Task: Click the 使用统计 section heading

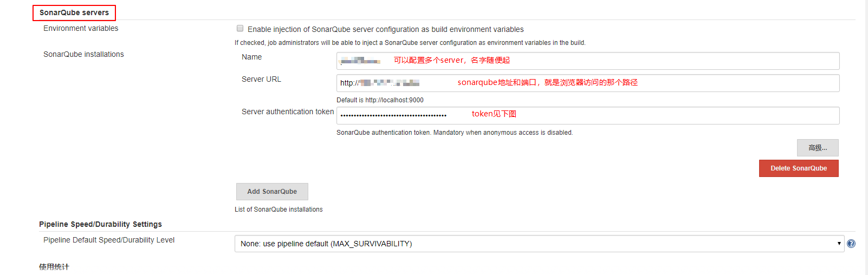Action: (x=54, y=267)
